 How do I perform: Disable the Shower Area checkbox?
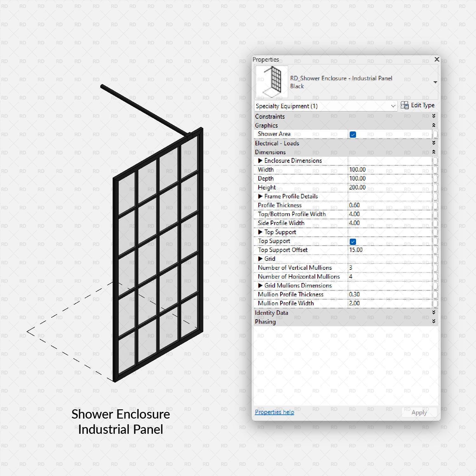tap(353, 134)
